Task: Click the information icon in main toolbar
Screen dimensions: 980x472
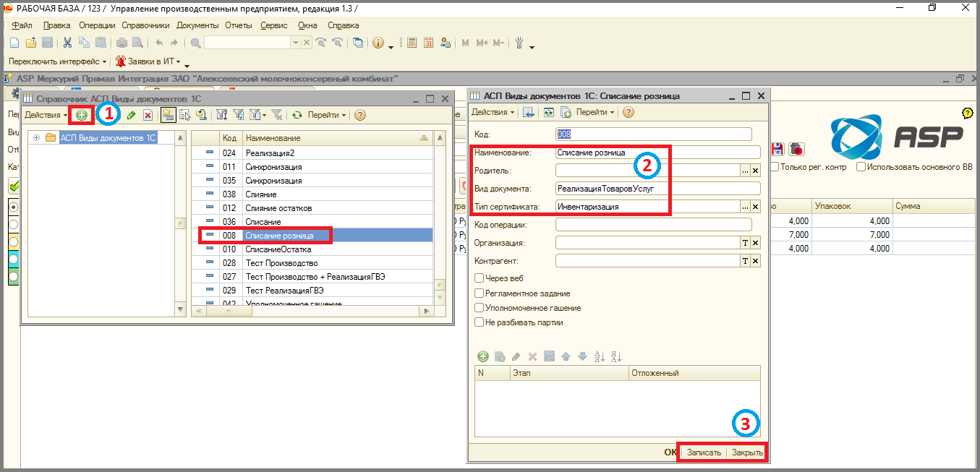Action: [378, 43]
